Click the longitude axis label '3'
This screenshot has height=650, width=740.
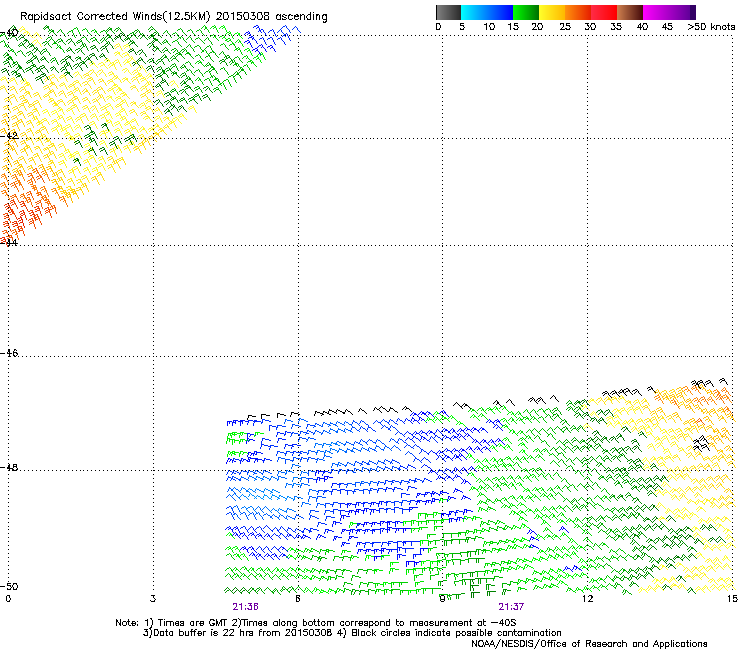pos(153,599)
